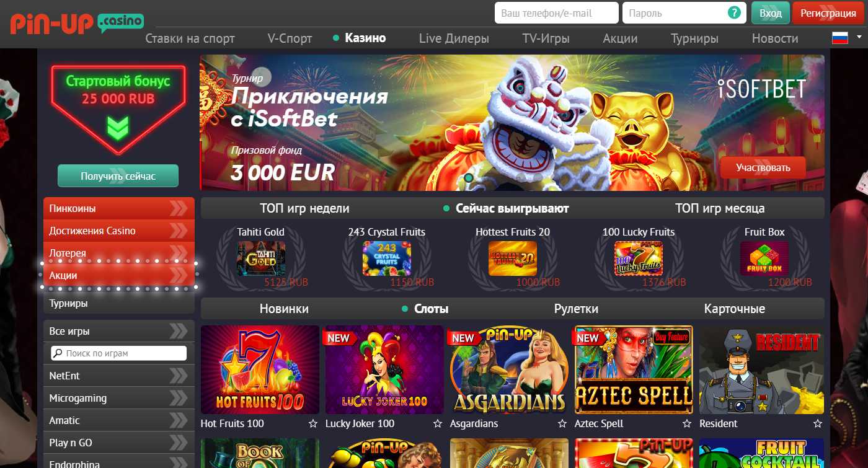868x468 pixels.
Task: Click the Участвовать tournament button
Action: click(763, 167)
